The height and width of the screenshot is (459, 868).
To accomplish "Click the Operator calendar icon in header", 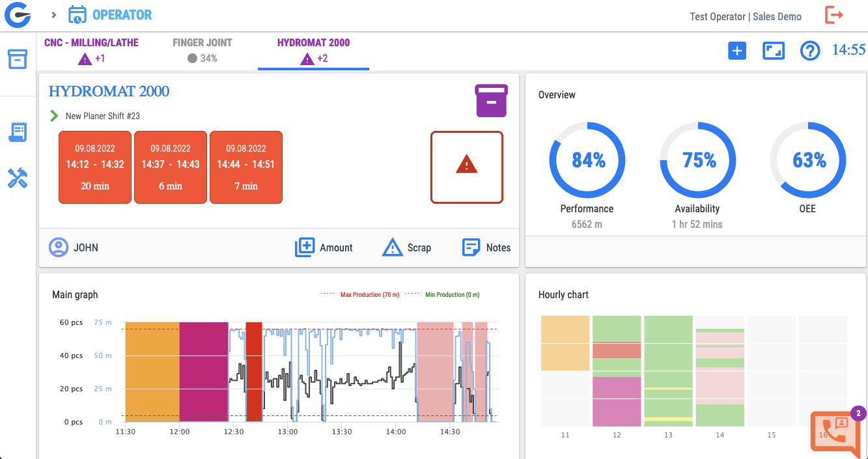I will (x=77, y=15).
